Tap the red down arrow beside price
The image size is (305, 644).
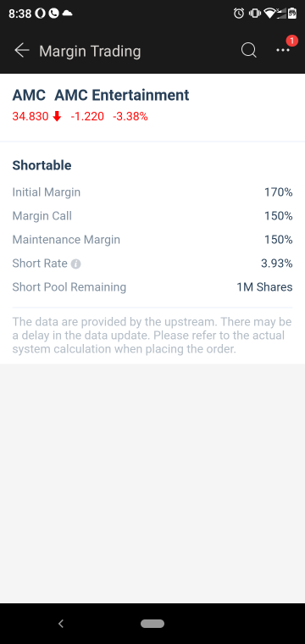[57, 117]
